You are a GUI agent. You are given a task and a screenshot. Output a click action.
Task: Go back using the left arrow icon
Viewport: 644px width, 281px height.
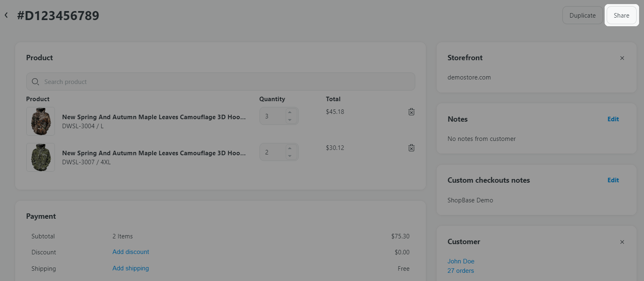(x=6, y=15)
